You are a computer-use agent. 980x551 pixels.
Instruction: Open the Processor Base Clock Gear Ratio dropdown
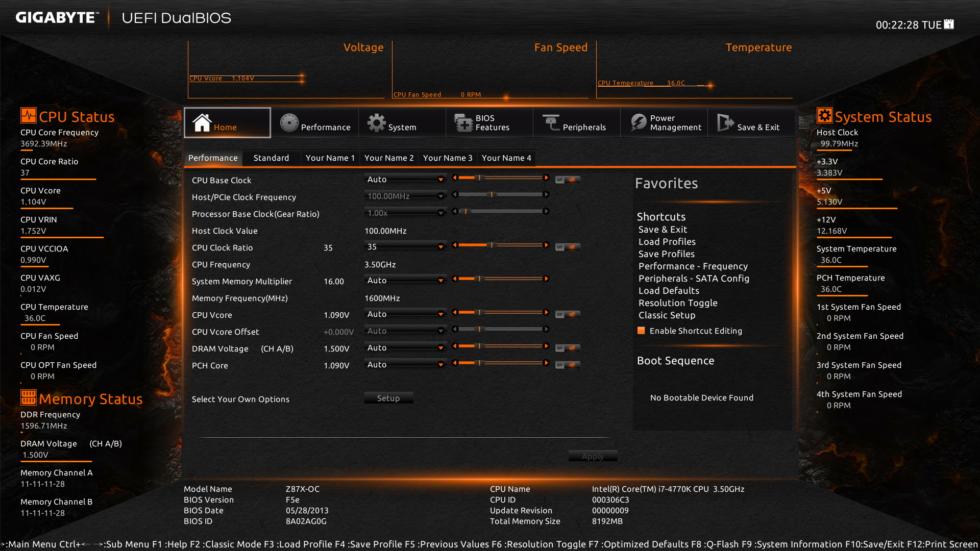[x=405, y=213]
